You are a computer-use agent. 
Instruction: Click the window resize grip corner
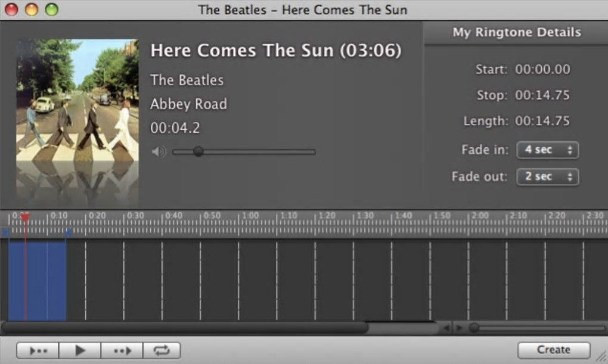(601, 357)
